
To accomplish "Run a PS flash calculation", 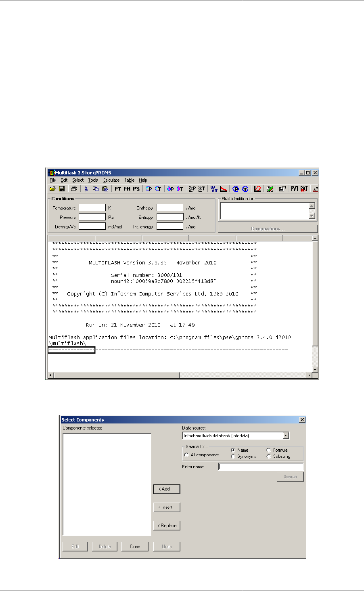I will (136, 189).
